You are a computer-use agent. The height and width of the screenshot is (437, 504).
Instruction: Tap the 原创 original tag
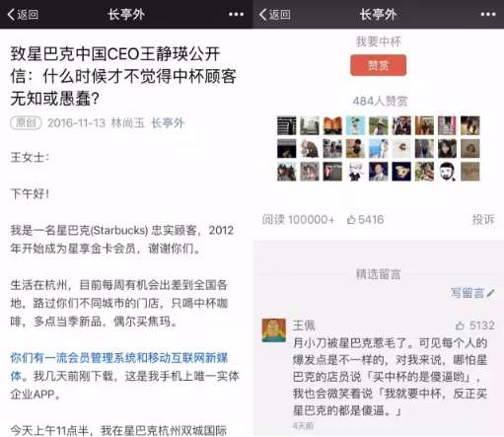[x=26, y=123]
